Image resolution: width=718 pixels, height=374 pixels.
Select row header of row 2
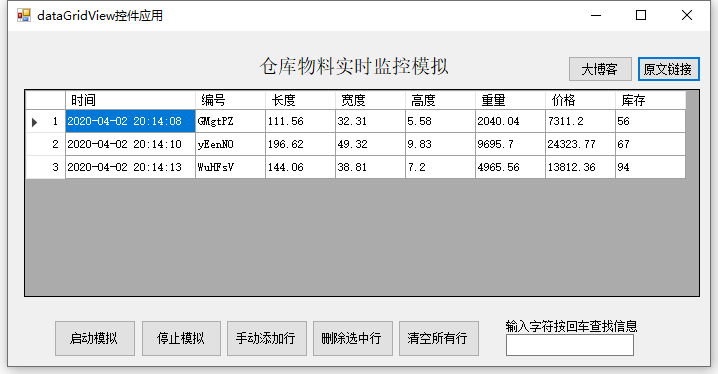pyautogui.click(x=46, y=144)
